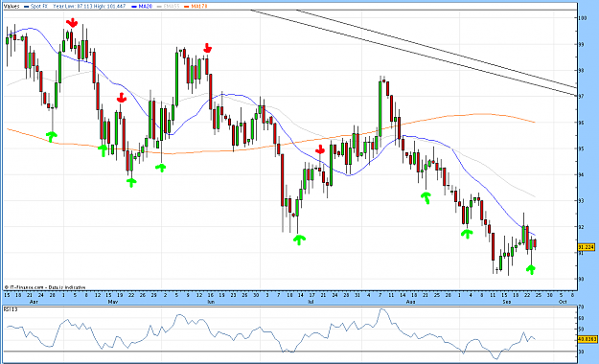Click the green buy arrow below July 14 low
The height and width of the screenshot is (364, 599).
(x=299, y=239)
